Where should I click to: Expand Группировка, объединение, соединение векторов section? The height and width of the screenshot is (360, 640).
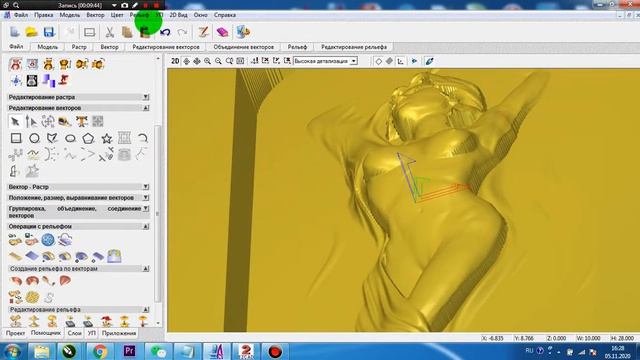click(x=146, y=209)
